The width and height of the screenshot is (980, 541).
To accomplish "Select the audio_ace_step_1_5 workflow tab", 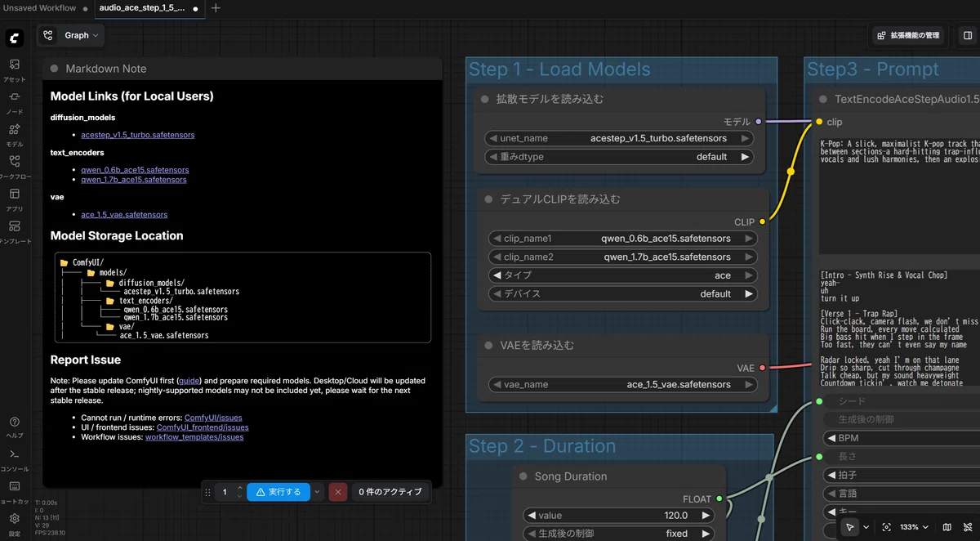I will coord(149,8).
